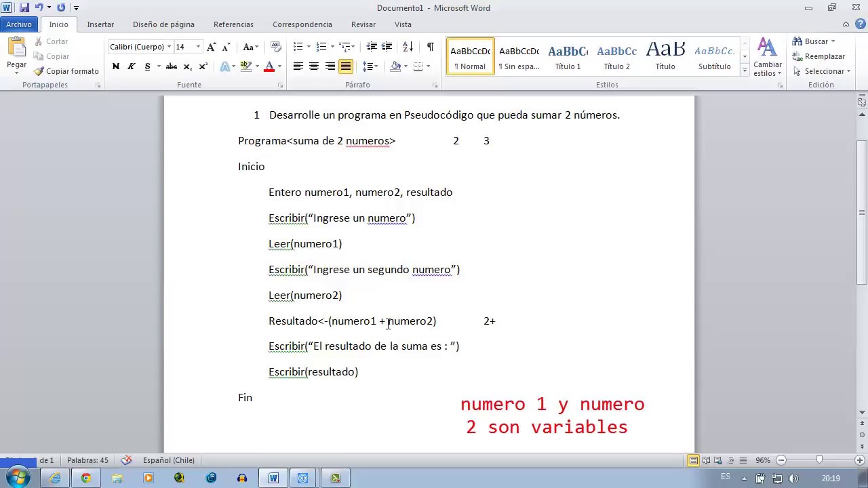
Task: Increase paragraph indent
Action: point(387,47)
